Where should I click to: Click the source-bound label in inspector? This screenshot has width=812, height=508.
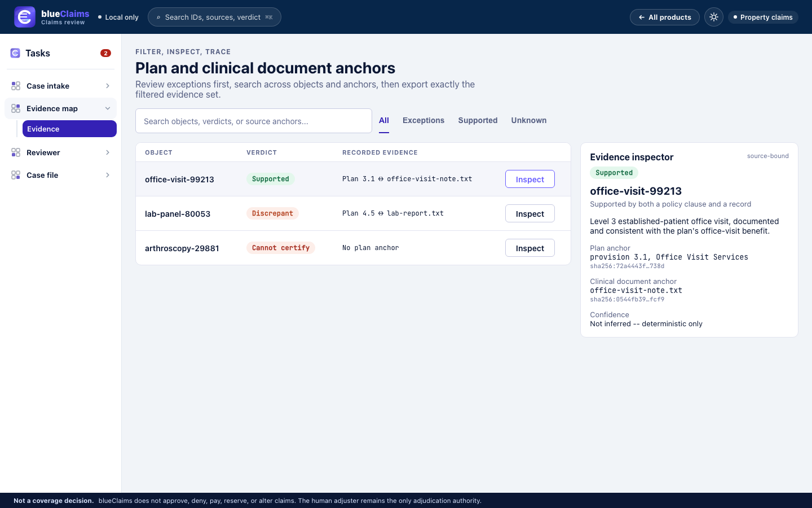click(768, 156)
